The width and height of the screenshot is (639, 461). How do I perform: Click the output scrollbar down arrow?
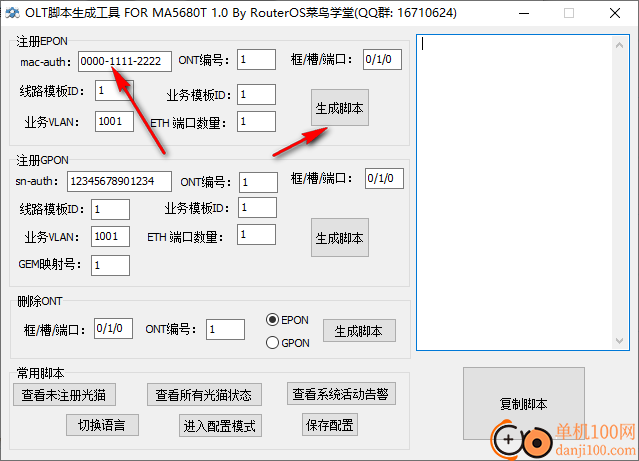[x=619, y=340]
